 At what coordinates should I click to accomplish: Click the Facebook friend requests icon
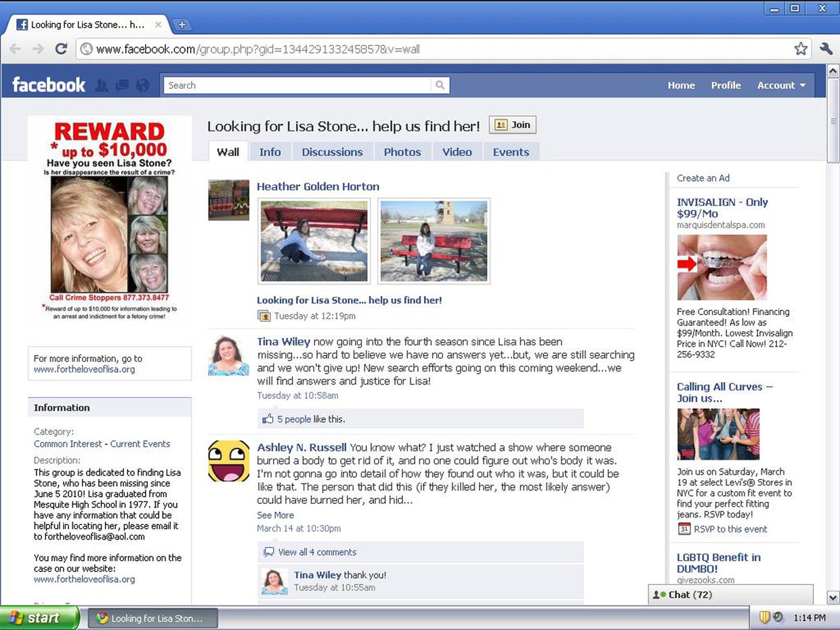tap(102, 85)
